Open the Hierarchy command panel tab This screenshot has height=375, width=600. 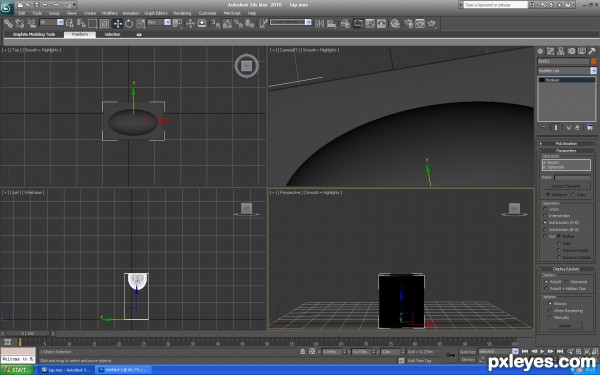(x=561, y=51)
